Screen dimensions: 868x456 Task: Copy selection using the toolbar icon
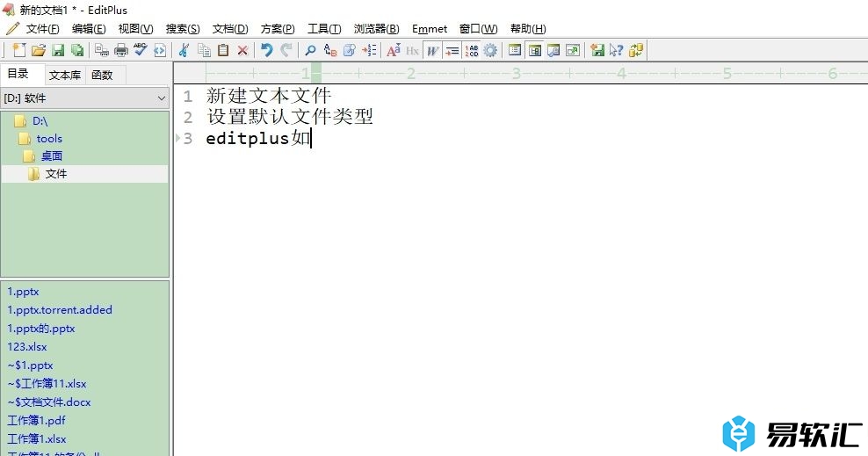[204, 50]
